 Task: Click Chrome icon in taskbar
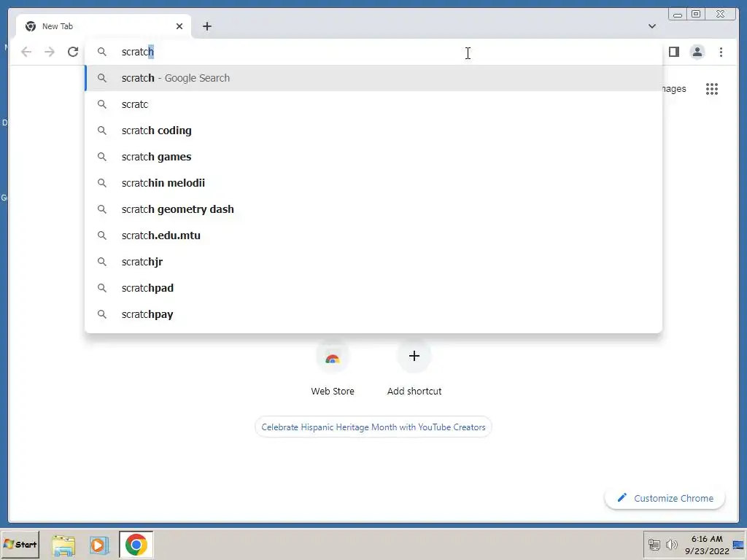136,545
